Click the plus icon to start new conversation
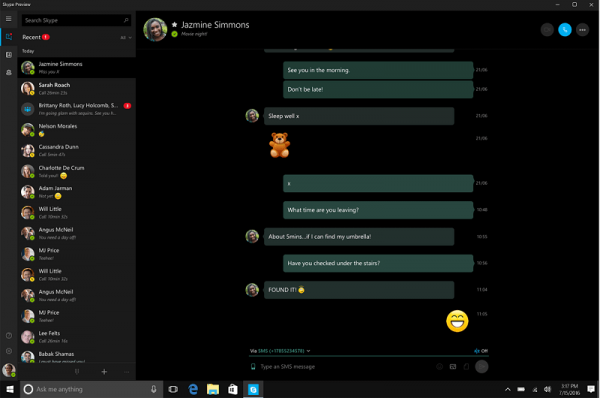The width and height of the screenshot is (600, 398). point(104,372)
